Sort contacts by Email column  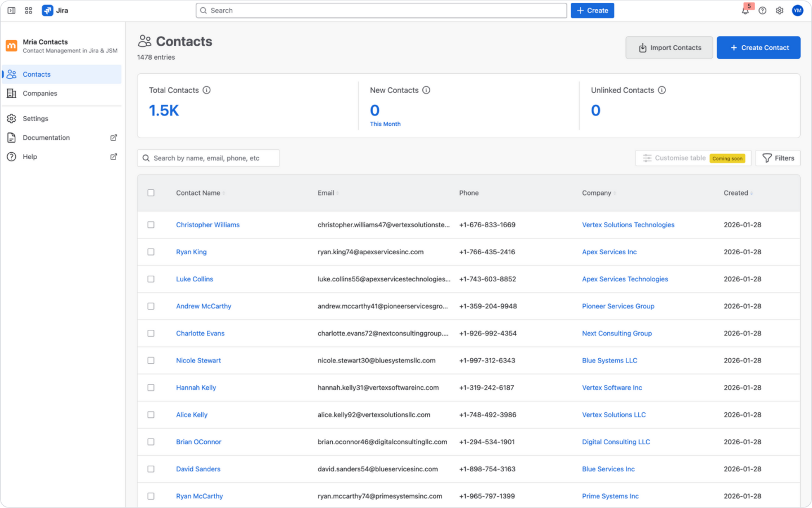coord(337,192)
